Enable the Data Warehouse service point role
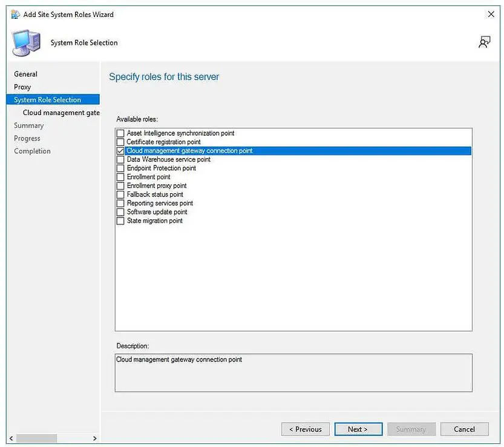Viewport: 504px width, 447px height. (120, 159)
